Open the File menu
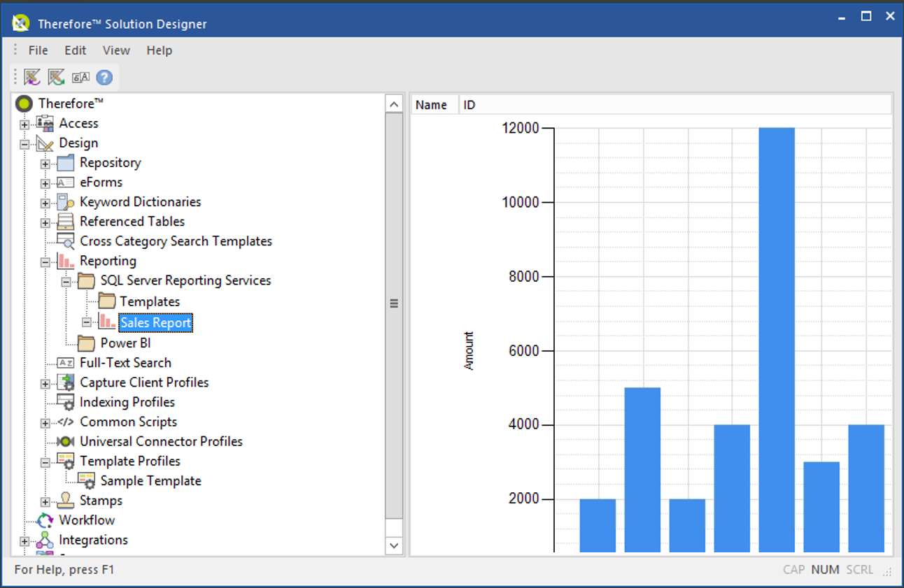This screenshot has width=904, height=588. pyautogui.click(x=38, y=50)
